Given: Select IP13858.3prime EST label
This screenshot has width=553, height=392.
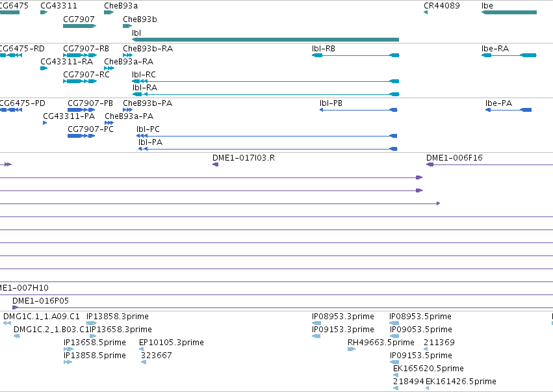Looking at the screenshot, I should (x=118, y=317).
